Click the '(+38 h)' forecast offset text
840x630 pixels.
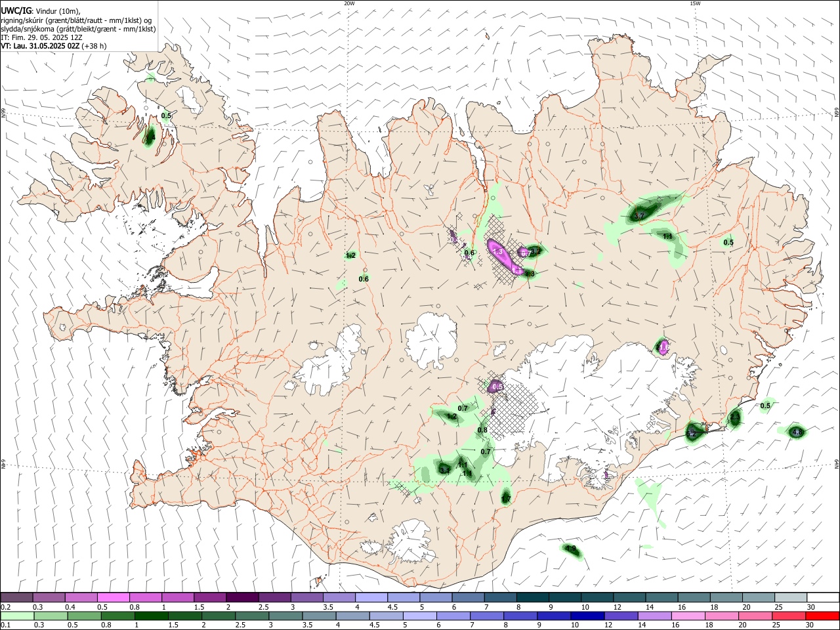click(94, 46)
